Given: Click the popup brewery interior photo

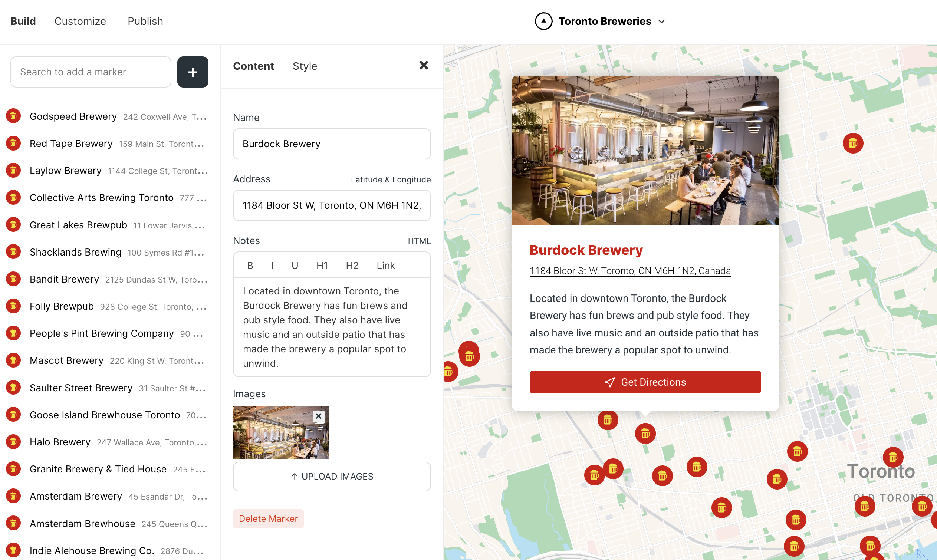Looking at the screenshot, I should tap(645, 150).
